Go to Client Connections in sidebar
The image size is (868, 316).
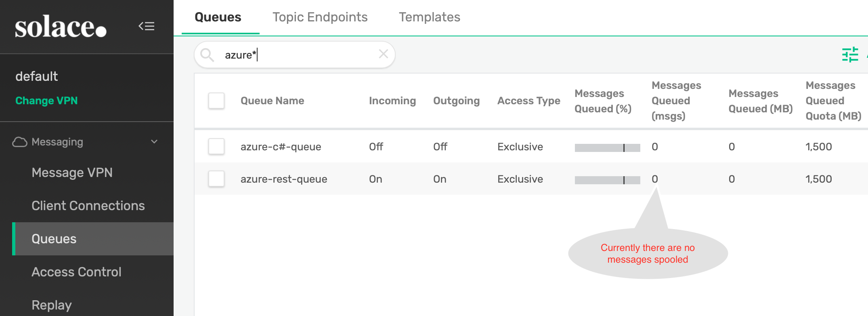tap(88, 206)
